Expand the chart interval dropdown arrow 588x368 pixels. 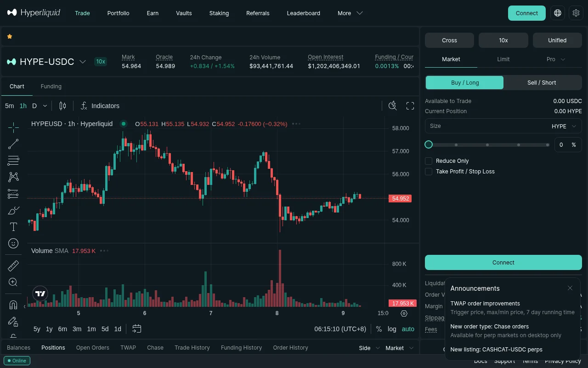click(45, 106)
